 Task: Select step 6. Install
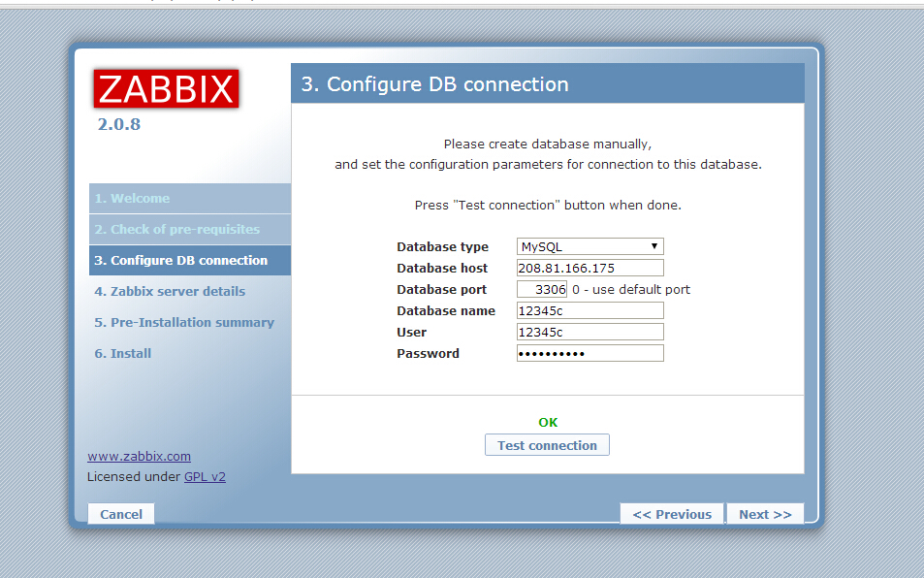coord(123,354)
